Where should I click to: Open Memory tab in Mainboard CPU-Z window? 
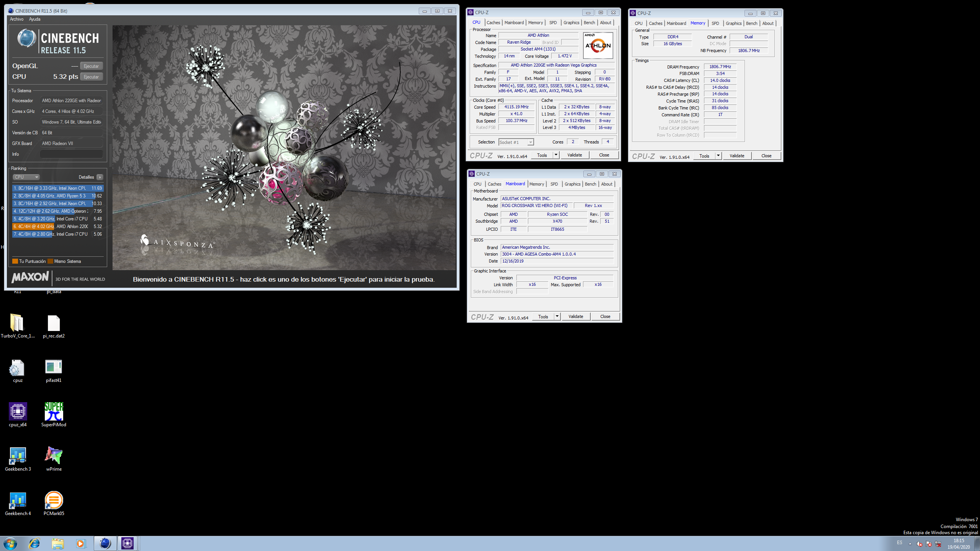[537, 184]
